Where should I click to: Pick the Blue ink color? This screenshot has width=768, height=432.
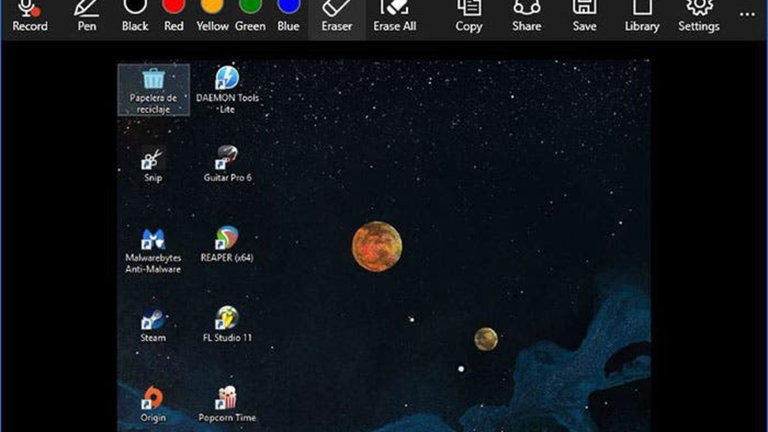pyautogui.click(x=288, y=18)
